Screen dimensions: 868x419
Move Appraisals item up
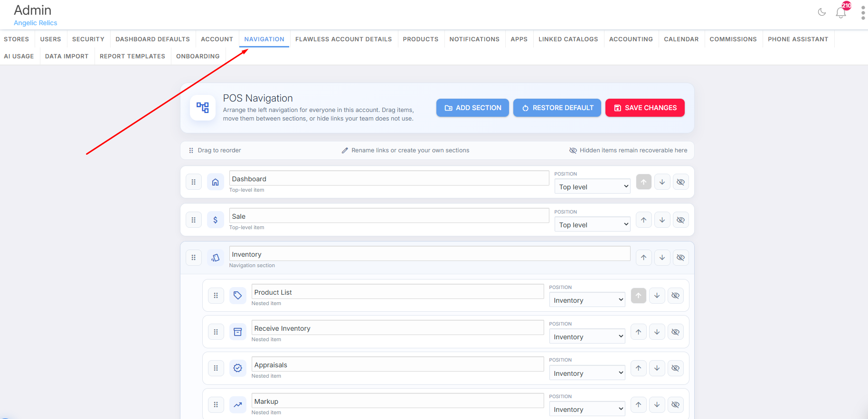[639, 368]
